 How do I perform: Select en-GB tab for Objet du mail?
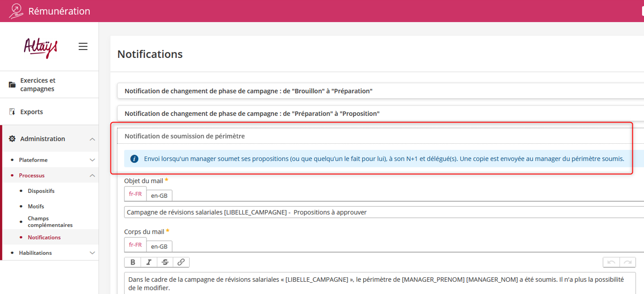(159, 195)
